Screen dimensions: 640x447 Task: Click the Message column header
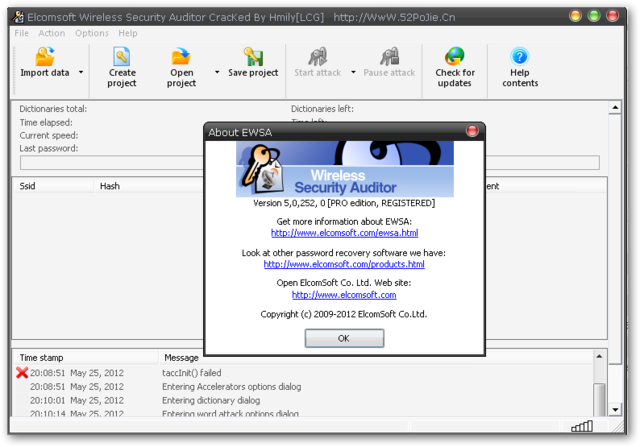[181, 358]
